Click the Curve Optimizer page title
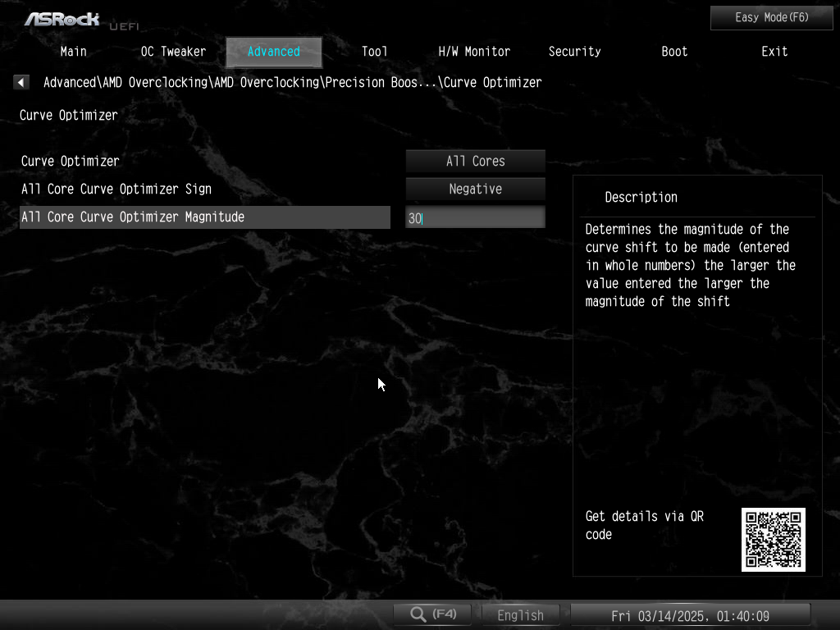Viewport: 840px width, 630px height. [x=69, y=115]
